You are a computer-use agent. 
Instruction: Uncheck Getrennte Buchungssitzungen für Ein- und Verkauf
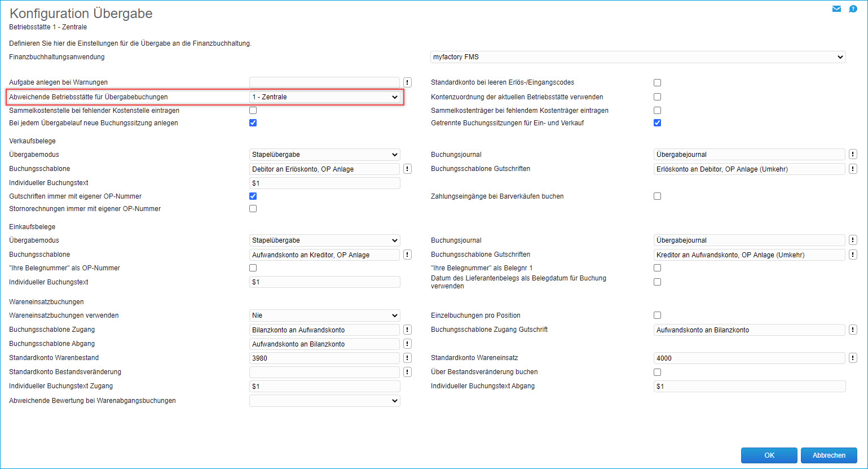tap(657, 123)
